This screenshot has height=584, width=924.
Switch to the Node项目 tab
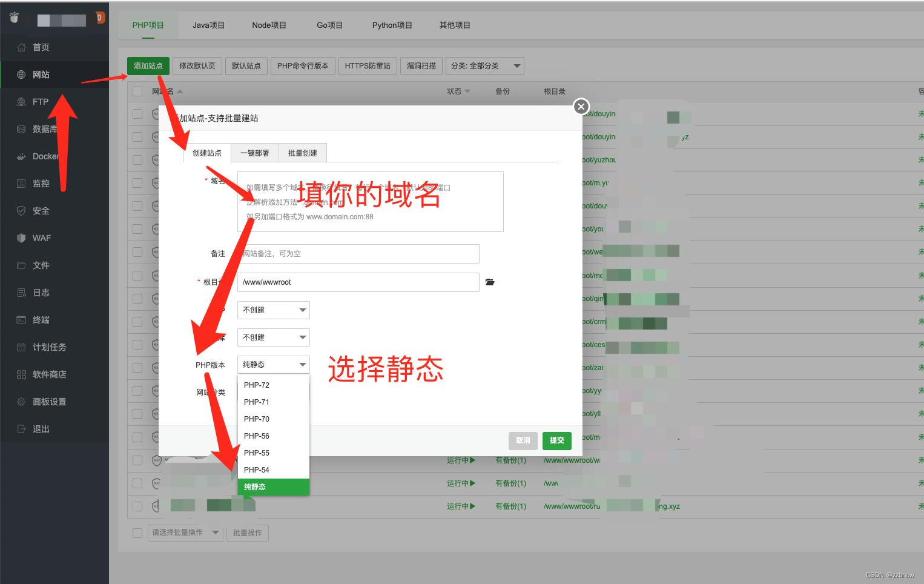click(x=269, y=25)
